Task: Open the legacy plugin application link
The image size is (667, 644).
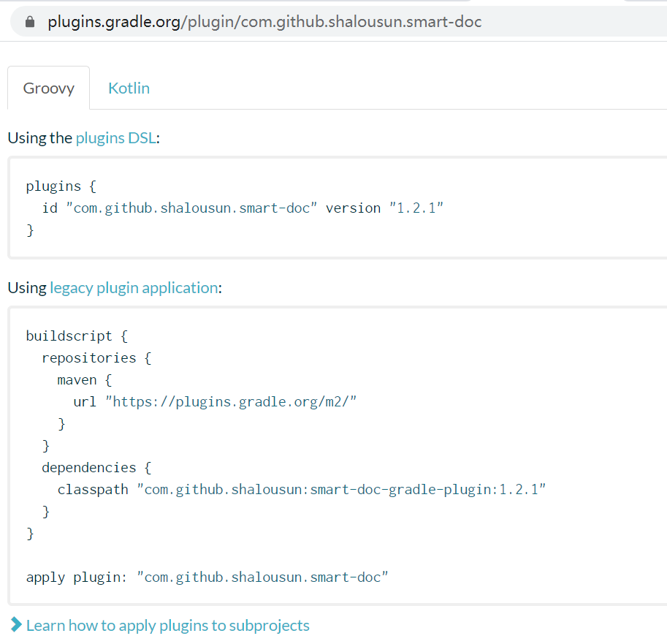Action: point(134,287)
